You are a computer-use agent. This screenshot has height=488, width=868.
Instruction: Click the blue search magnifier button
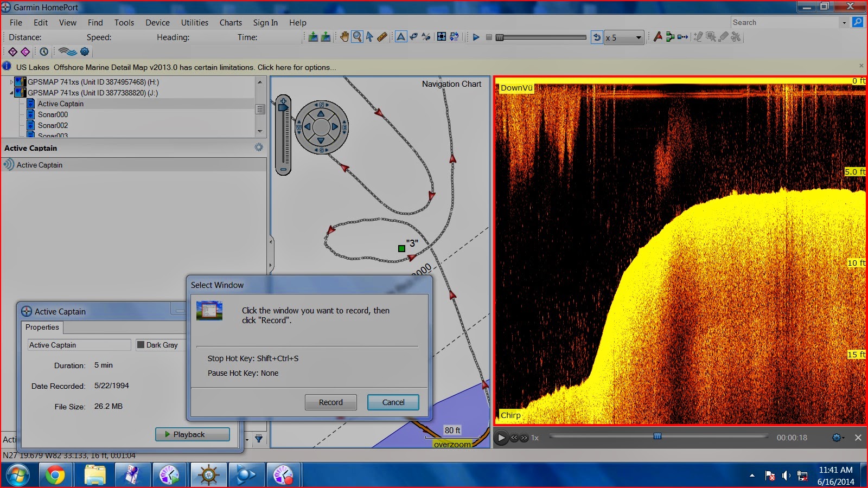(x=858, y=22)
